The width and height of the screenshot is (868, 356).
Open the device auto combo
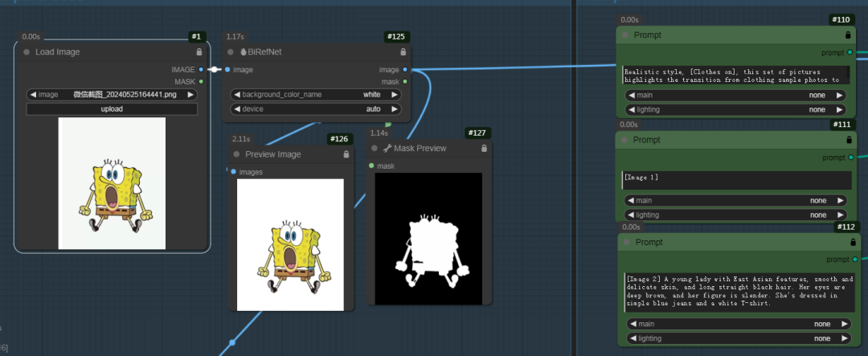point(316,109)
